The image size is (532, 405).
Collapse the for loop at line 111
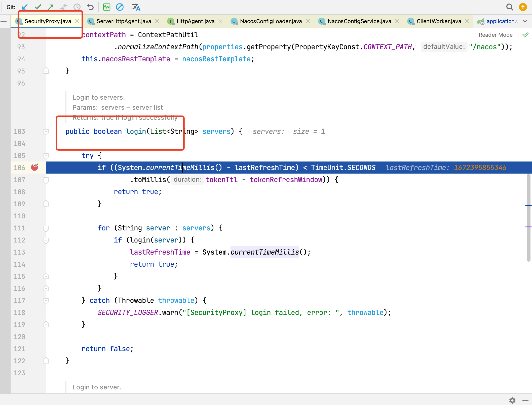pos(46,228)
